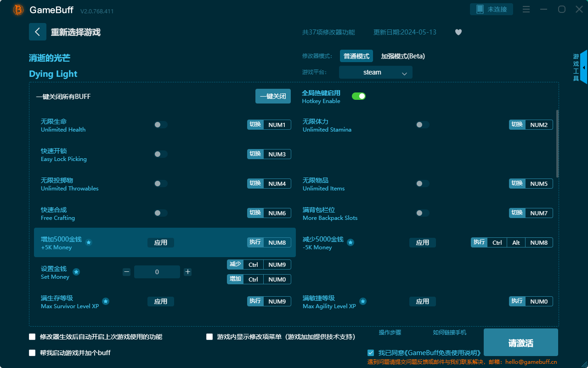
Task: Click NUM8 hotkey for +5K Money
Action: (269, 242)
